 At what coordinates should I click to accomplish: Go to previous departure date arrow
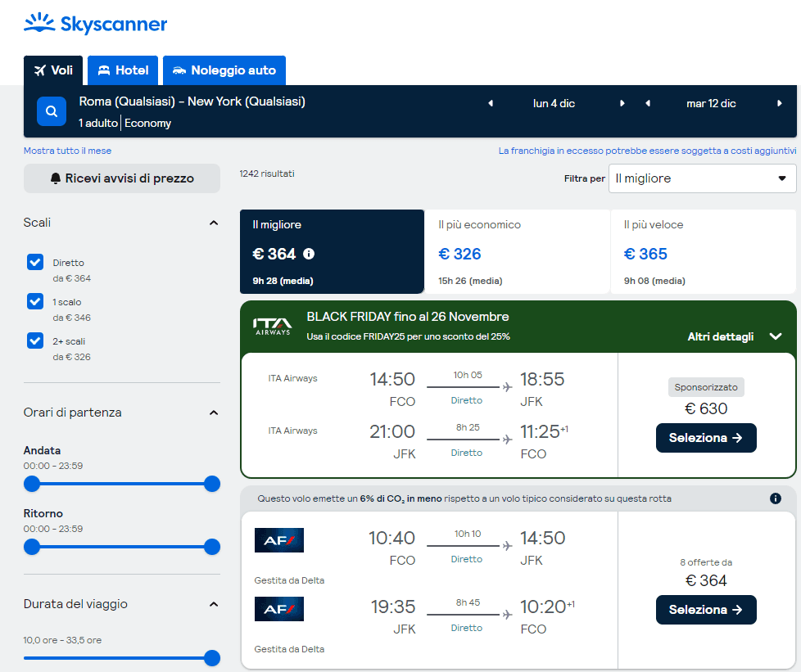(491, 103)
